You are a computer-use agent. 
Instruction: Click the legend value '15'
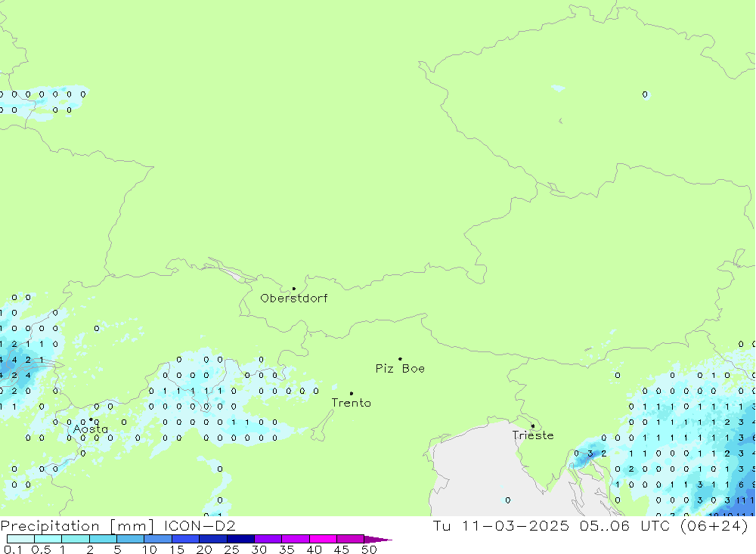tap(177, 549)
